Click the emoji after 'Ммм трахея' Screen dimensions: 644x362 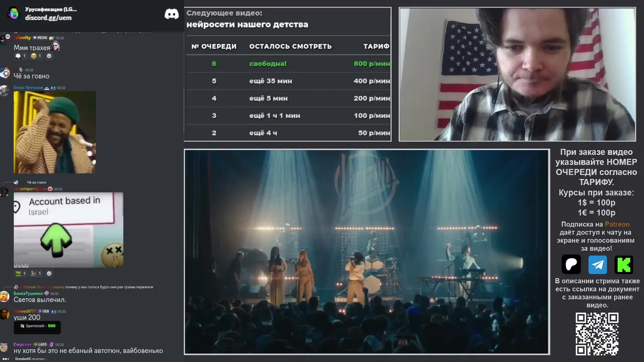click(x=55, y=46)
